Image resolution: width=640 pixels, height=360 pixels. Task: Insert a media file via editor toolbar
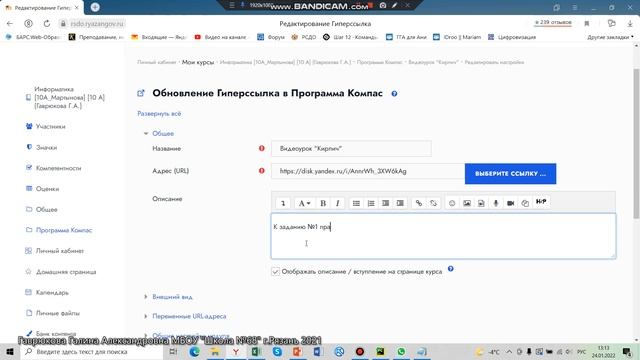click(482, 203)
